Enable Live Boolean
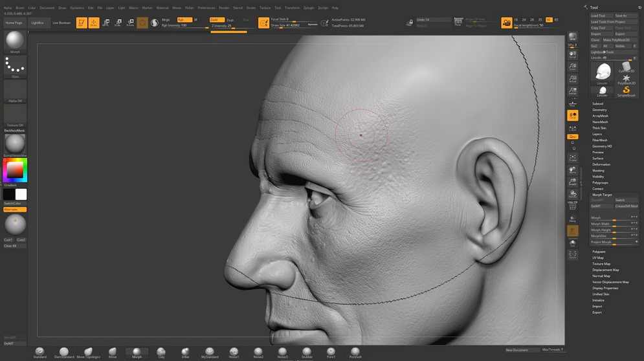The width and height of the screenshot is (644, 361). click(x=61, y=23)
